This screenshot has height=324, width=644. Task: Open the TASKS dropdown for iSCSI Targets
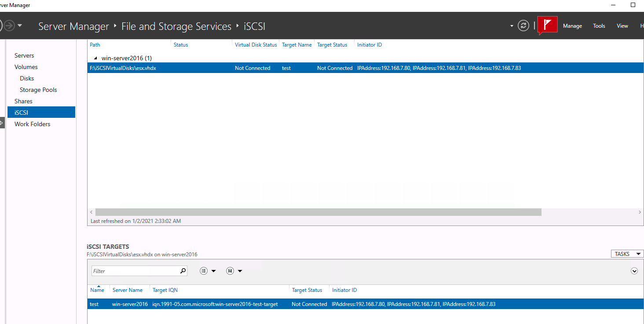[x=627, y=254]
